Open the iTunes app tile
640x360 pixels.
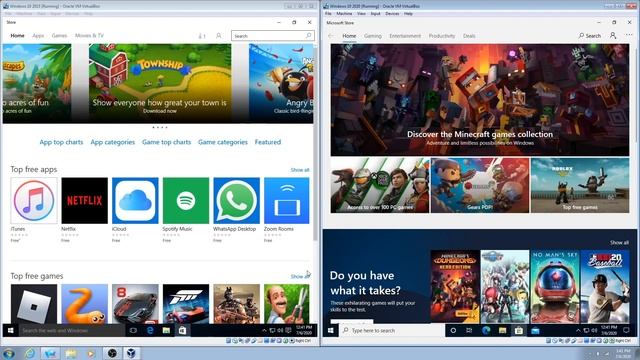click(34, 200)
